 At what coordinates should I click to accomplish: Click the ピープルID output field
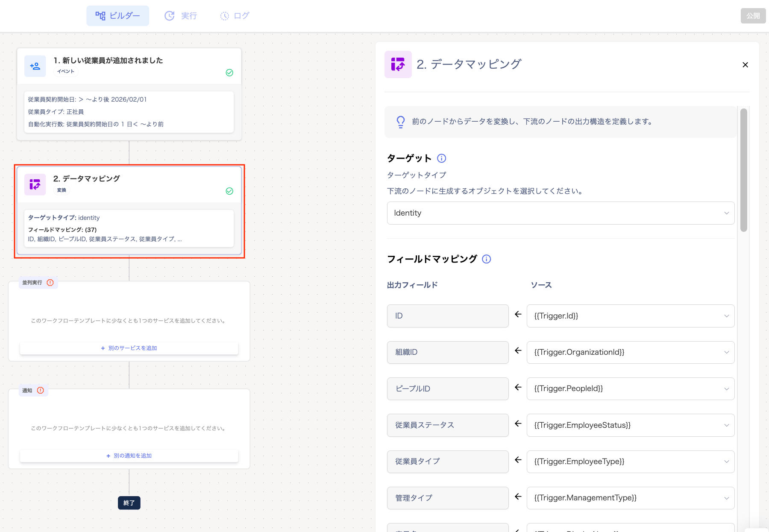[448, 389]
